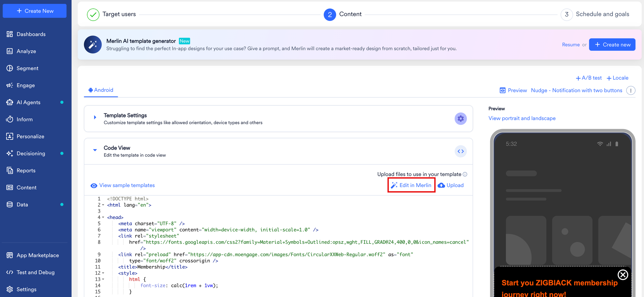This screenshot has height=297, width=644.
Task: Open the Content section
Action: [x=26, y=188]
